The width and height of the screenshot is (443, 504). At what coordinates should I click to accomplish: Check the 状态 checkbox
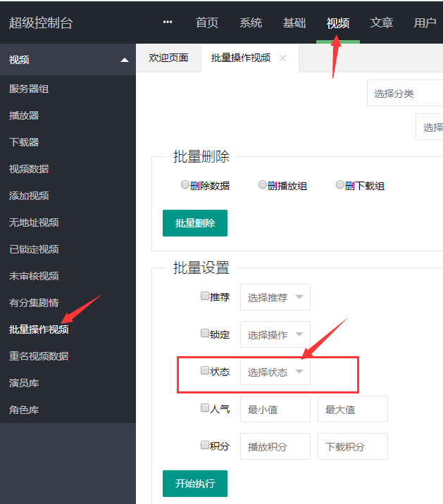point(205,371)
